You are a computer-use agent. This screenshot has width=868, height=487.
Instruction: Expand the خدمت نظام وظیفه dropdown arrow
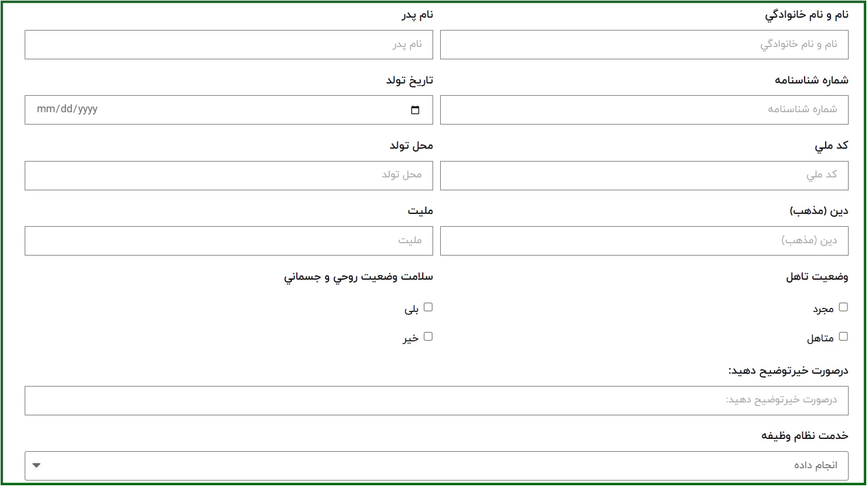pyautogui.click(x=36, y=465)
